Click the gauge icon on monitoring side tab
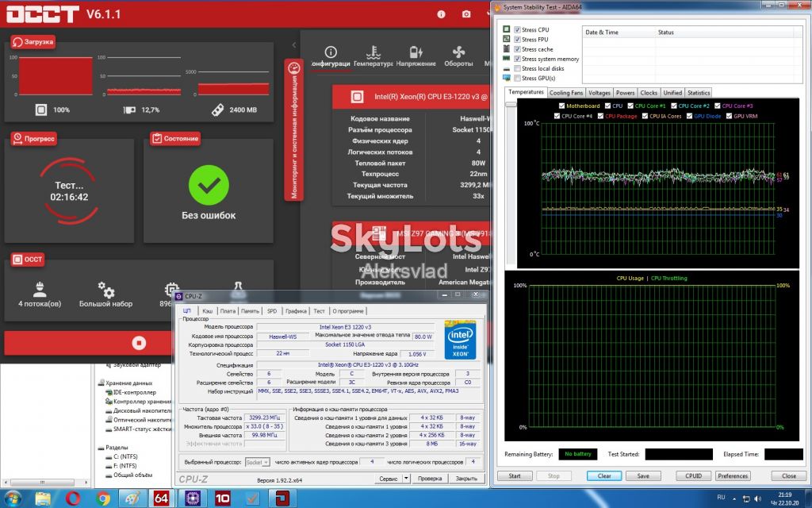This screenshot has height=508, width=812. [293, 68]
